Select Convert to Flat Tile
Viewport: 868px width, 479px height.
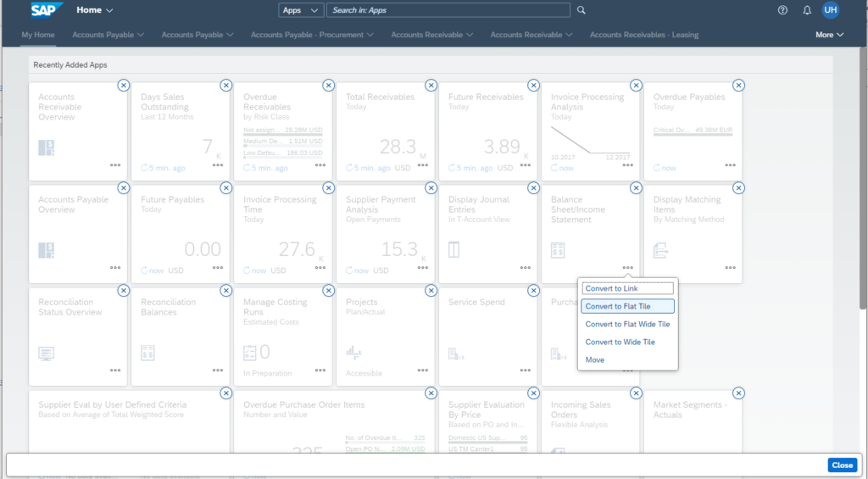628,306
